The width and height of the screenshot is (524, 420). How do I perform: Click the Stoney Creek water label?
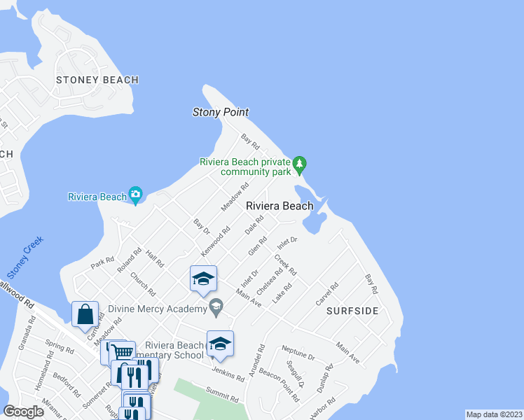25,258
